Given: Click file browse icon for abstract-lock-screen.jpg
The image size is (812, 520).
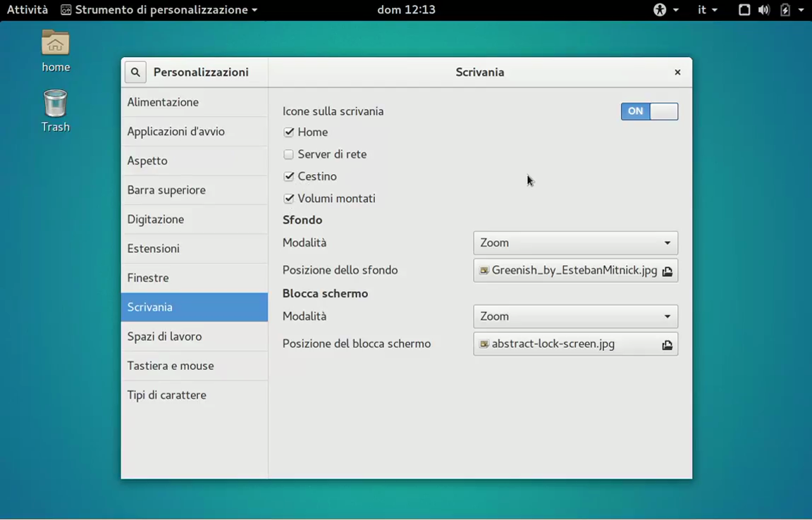Looking at the screenshot, I should (667, 345).
